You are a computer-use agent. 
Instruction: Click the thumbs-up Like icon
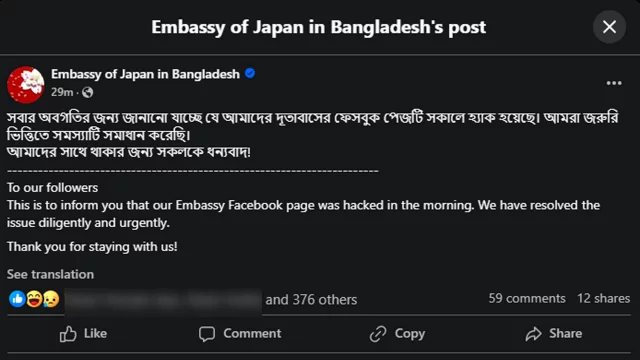pyautogui.click(x=68, y=333)
